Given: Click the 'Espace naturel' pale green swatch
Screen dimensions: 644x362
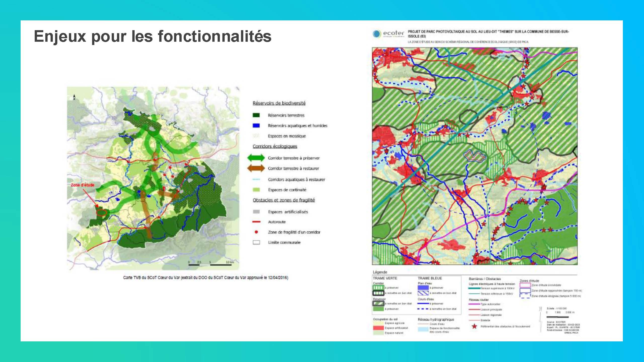Looking at the screenshot, I should [378, 333].
